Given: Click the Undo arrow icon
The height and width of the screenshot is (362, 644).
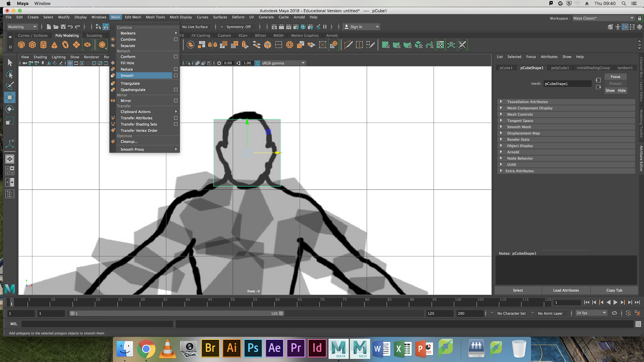Looking at the screenshot, I should pos(70,27).
